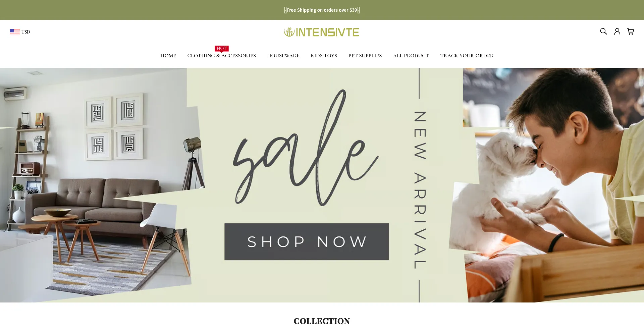
Task: Click the user account icon
Action: tap(617, 32)
